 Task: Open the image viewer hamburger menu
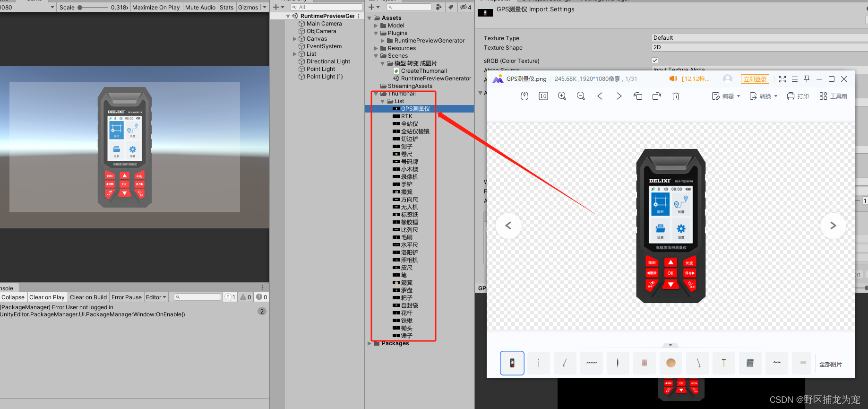coord(795,79)
